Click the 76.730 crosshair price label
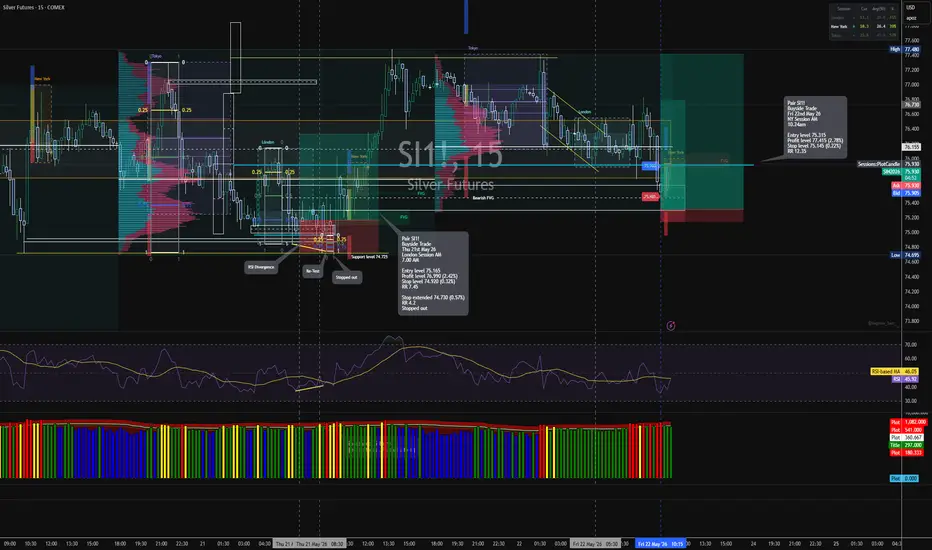 pyautogui.click(x=912, y=105)
